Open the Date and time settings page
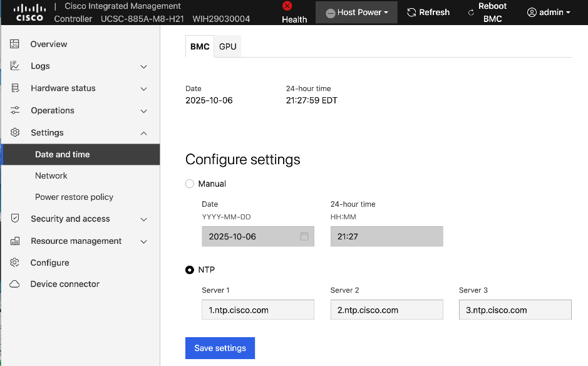The image size is (588, 366). pyautogui.click(x=63, y=154)
